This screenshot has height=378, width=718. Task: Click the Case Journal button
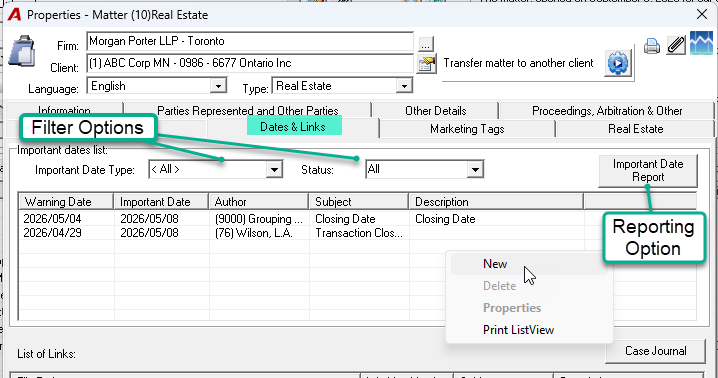tap(655, 351)
